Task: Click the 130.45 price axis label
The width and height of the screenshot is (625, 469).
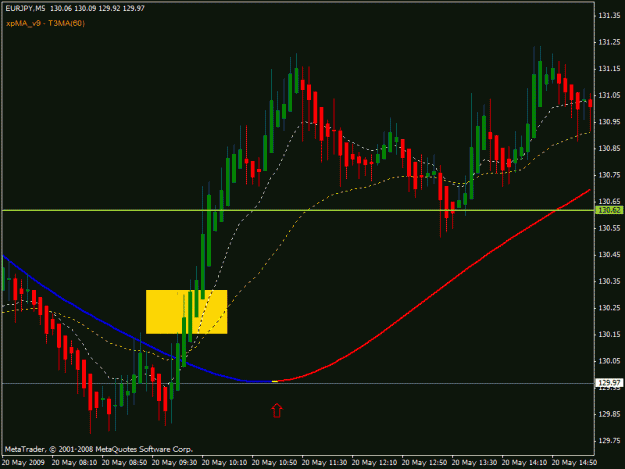Action: [610, 255]
